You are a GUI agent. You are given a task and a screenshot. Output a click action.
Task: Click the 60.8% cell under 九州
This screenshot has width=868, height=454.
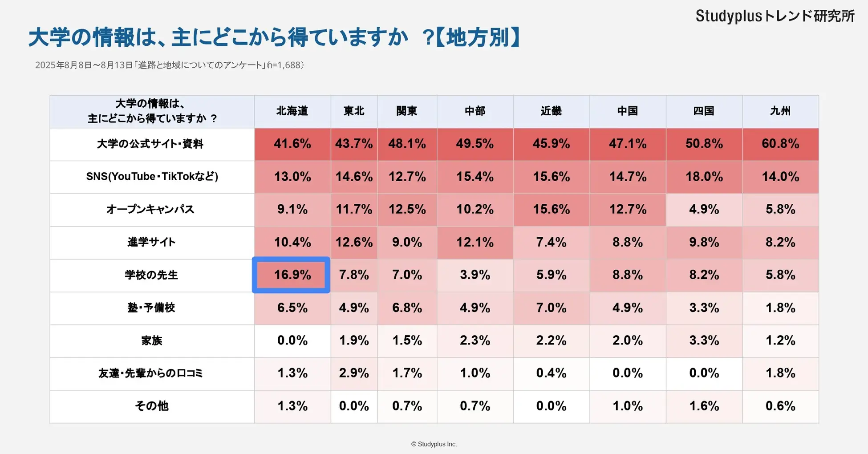click(780, 144)
